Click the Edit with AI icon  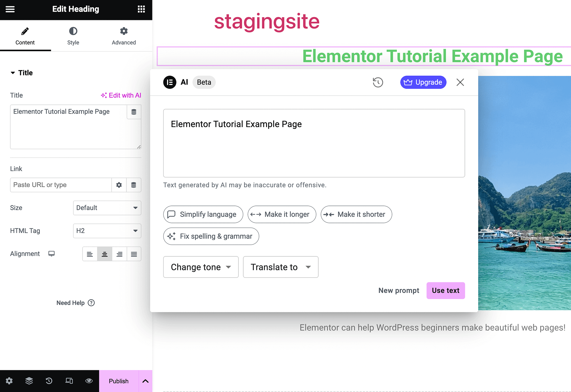coord(104,95)
